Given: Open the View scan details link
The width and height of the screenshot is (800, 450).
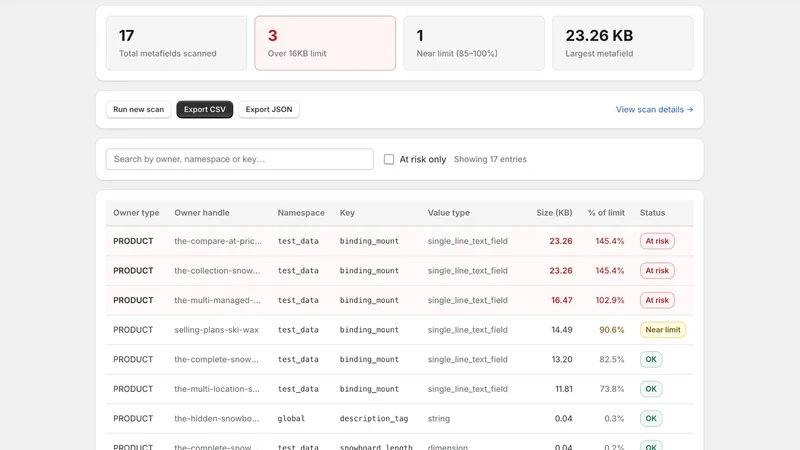Looking at the screenshot, I should [x=654, y=109].
